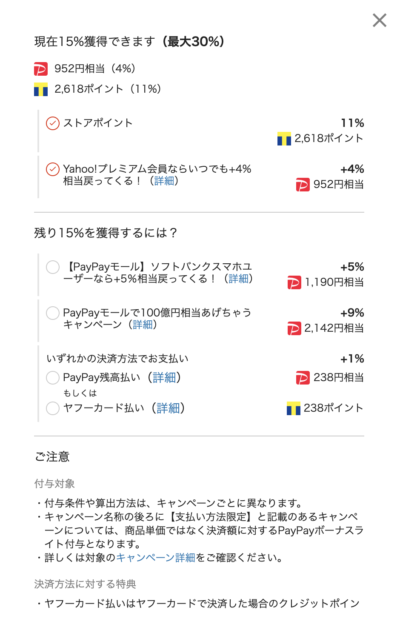Click the PayPay icon beside 1,190円相当
This screenshot has width=400, height=644.
(x=294, y=283)
